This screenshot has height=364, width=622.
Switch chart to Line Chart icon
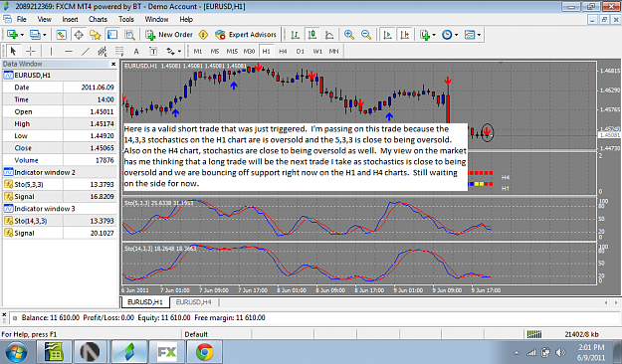(329, 35)
